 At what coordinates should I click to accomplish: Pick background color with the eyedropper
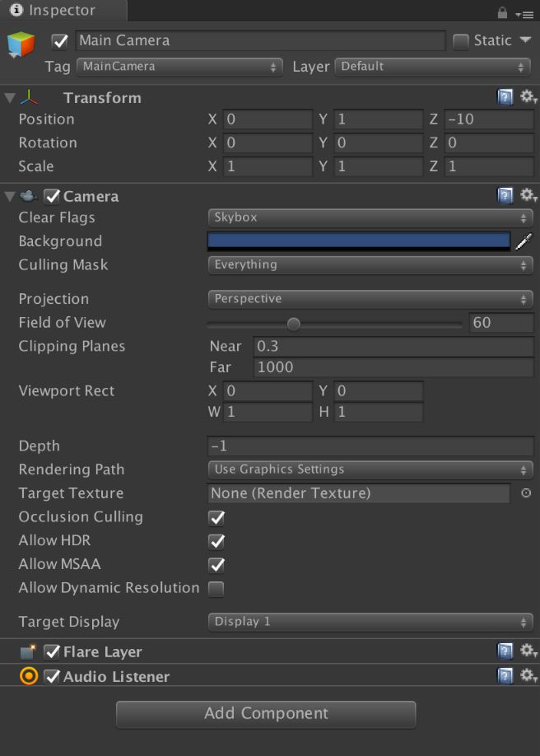tap(524, 241)
